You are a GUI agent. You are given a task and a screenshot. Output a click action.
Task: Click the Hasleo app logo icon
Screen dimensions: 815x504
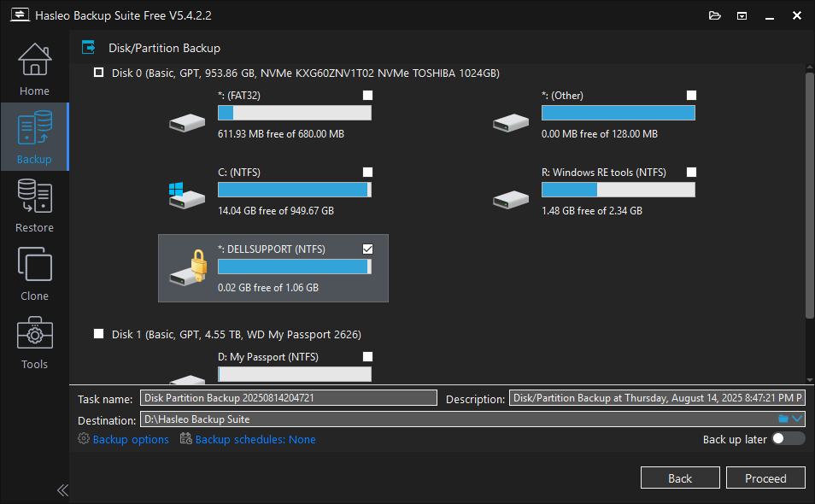click(20, 15)
